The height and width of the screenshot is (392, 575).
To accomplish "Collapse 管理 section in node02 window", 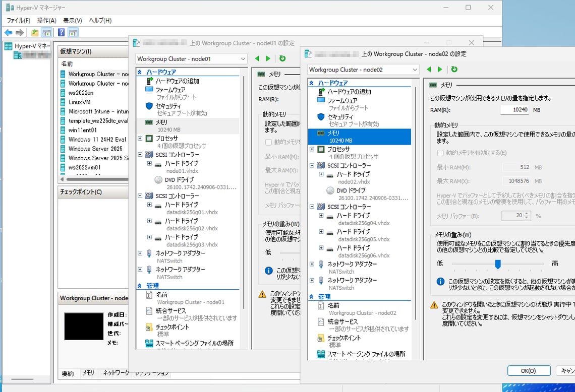I will 311,296.
